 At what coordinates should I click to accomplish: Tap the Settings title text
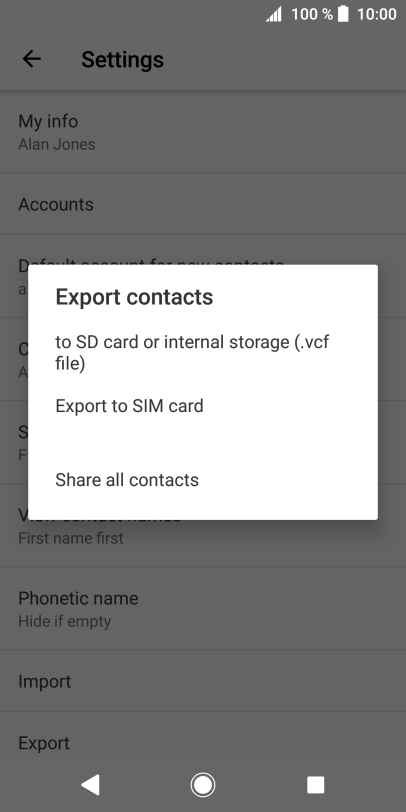tap(122, 60)
